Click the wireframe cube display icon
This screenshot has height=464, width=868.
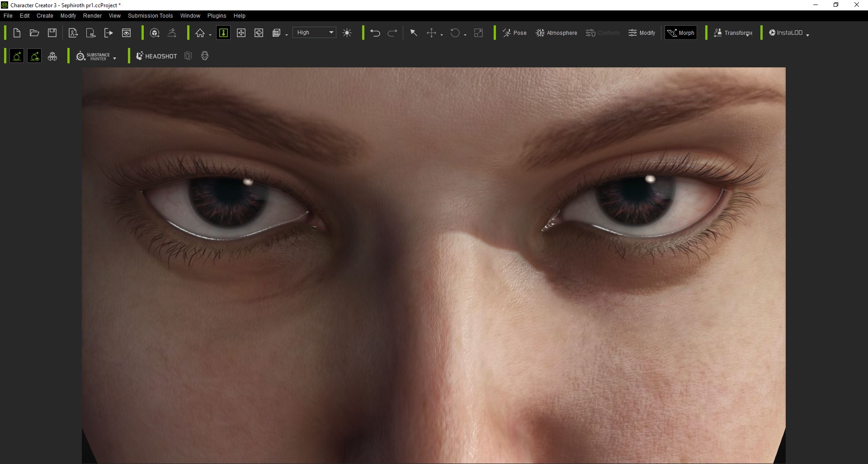[276, 33]
